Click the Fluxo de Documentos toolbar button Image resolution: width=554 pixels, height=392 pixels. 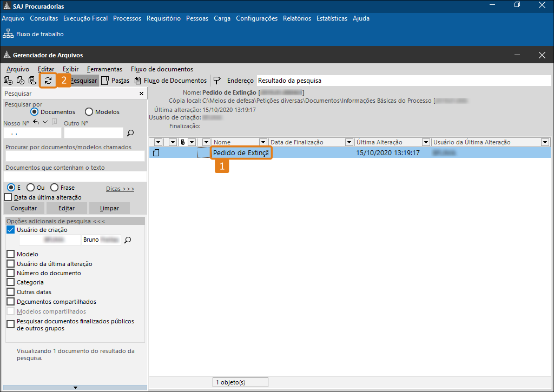click(x=170, y=81)
